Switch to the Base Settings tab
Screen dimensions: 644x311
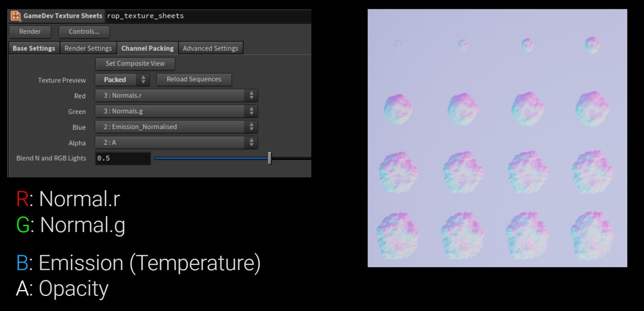pyautogui.click(x=34, y=48)
